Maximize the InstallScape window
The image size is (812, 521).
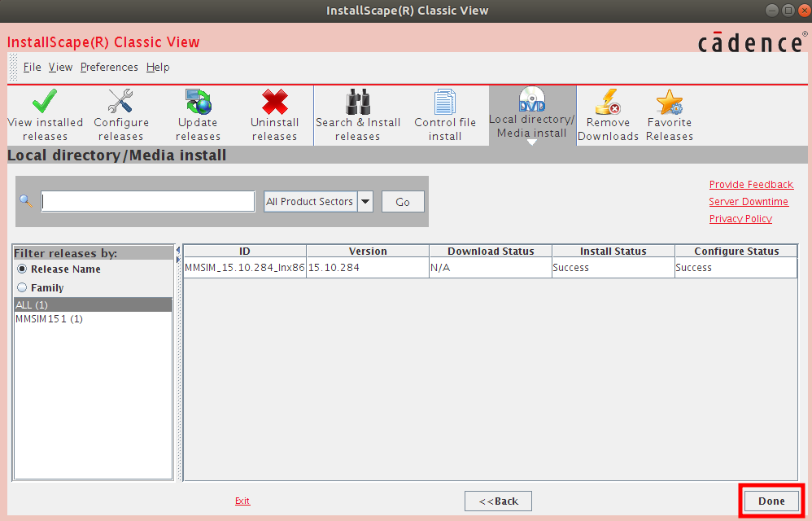[x=788, y=11]
